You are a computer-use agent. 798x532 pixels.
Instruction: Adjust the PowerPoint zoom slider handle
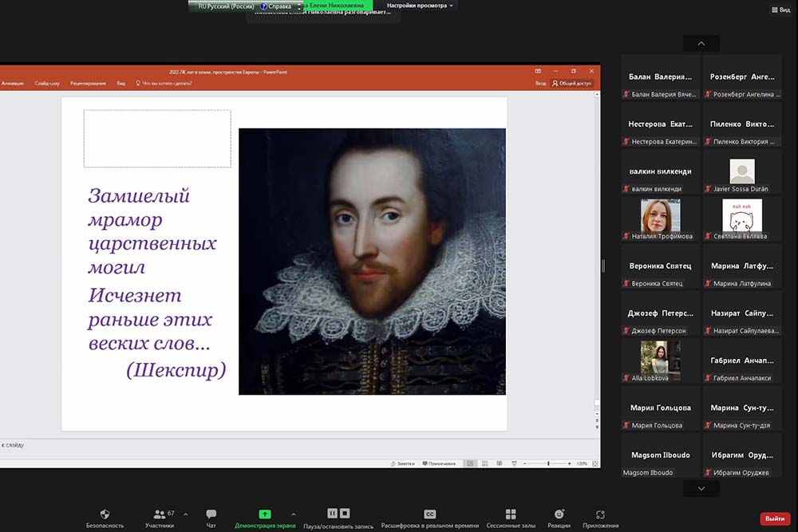(x=548, y=463)
